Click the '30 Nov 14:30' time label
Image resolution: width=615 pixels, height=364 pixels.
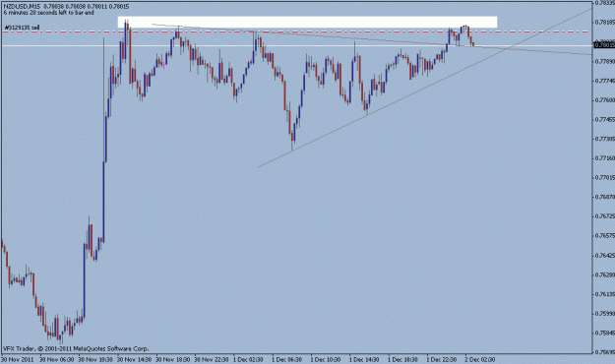pyautogui.click(x=134, y=359)
